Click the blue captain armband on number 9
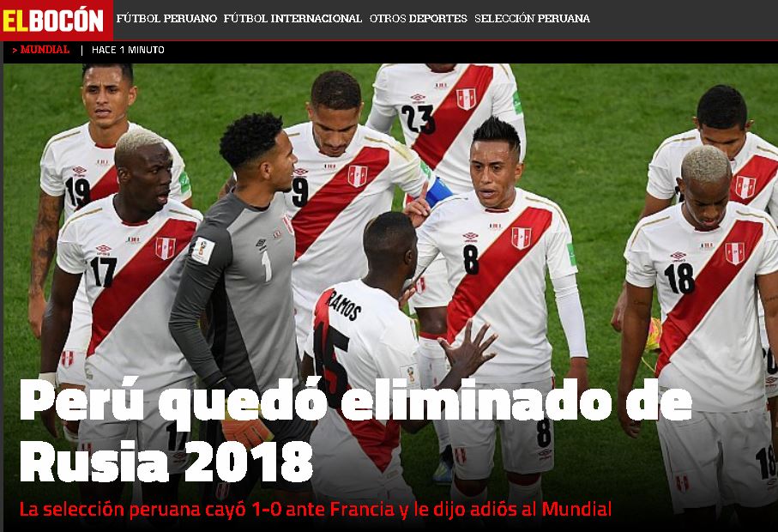 coord(438,191)
